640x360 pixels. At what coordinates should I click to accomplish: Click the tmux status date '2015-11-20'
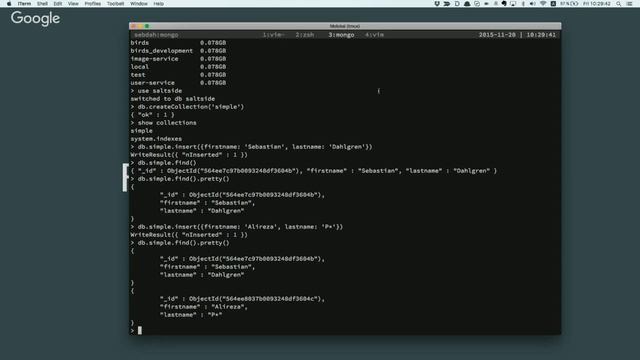(497, 35)
